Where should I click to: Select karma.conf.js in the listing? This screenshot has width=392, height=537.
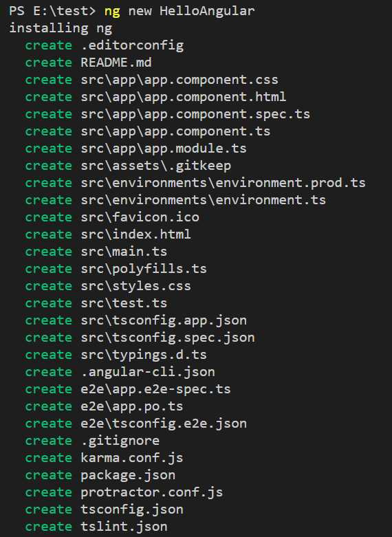pos(132,458)
